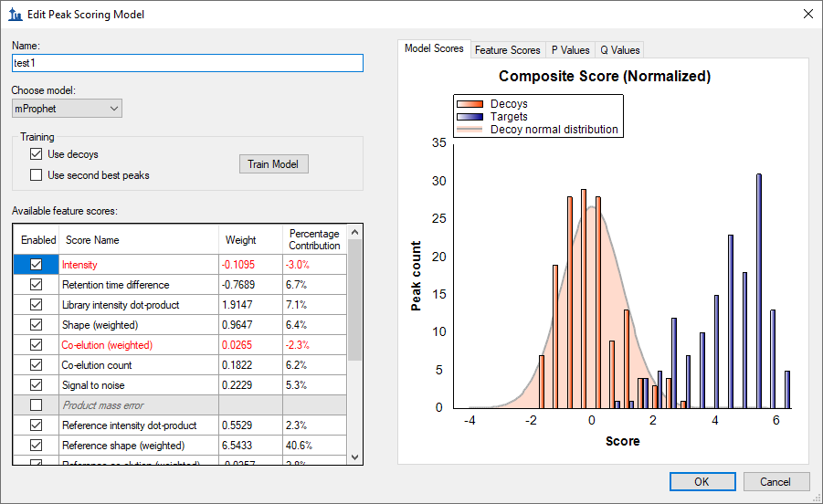This screenshot has height=504, width=823.
Task: Select the Q Values tab
Action: point(619,50)
